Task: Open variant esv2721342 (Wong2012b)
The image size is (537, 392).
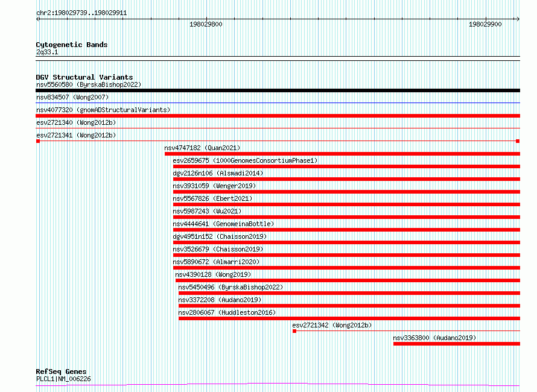Action: tap(332, 325)
